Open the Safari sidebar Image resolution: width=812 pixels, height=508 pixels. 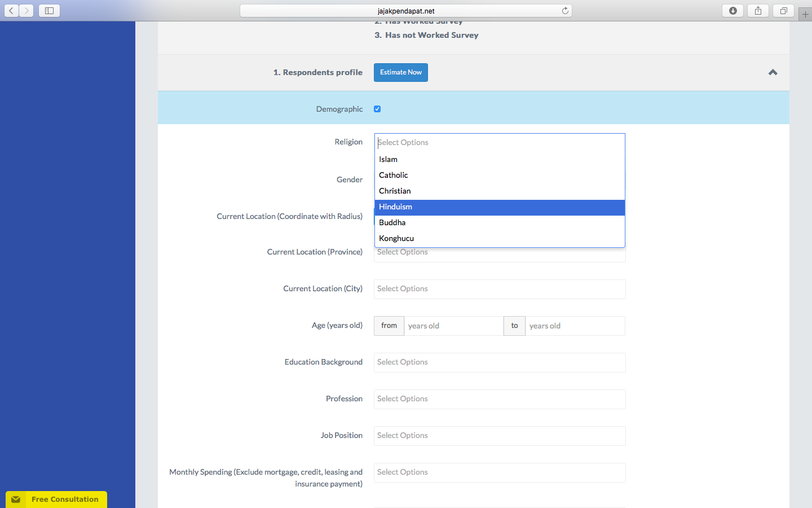48,10
